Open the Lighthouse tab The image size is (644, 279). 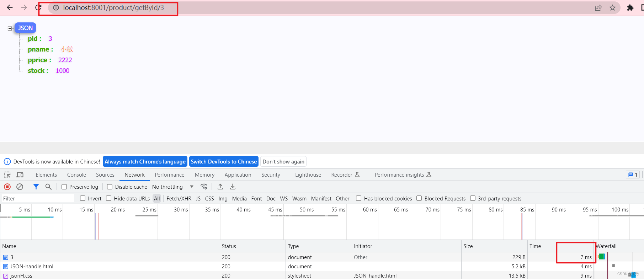pos(308,175)
